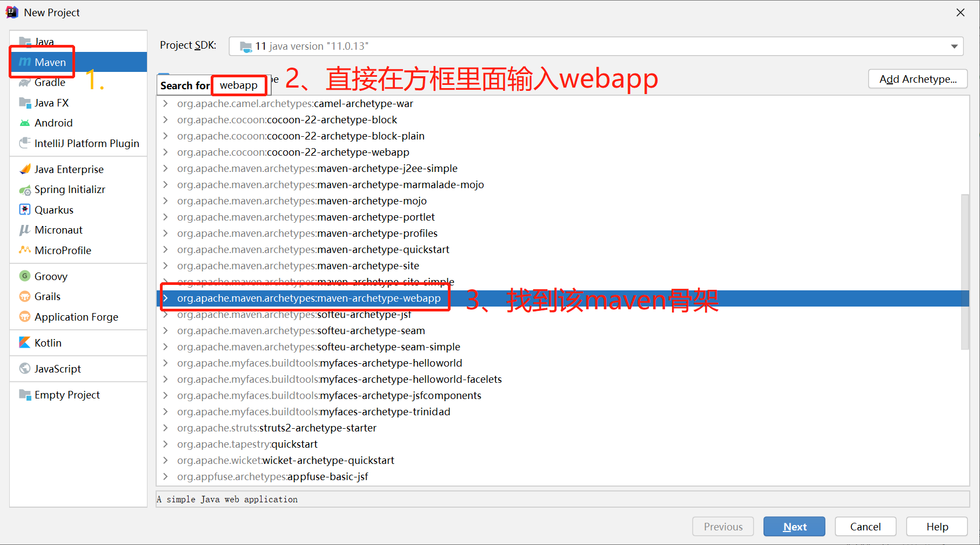Click the Add Archetype button
The image size is (980, 545).
[917, 79]
